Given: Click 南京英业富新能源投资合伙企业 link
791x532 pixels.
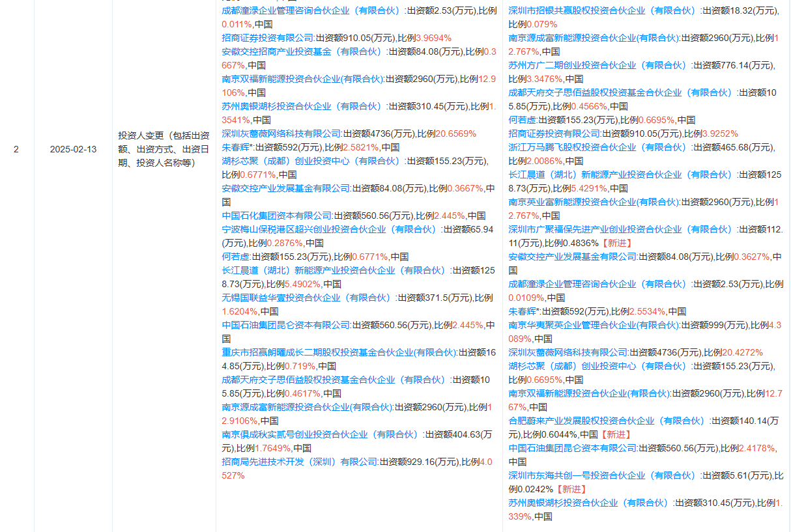Looking at the screenshot, I should [x=593, y=202].
